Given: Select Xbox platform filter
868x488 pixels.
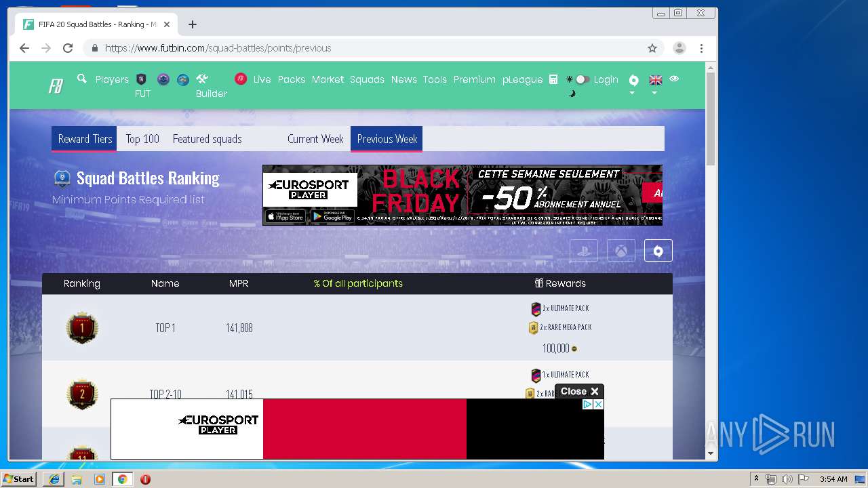Looking at the screenshot, I should (621, 251).
